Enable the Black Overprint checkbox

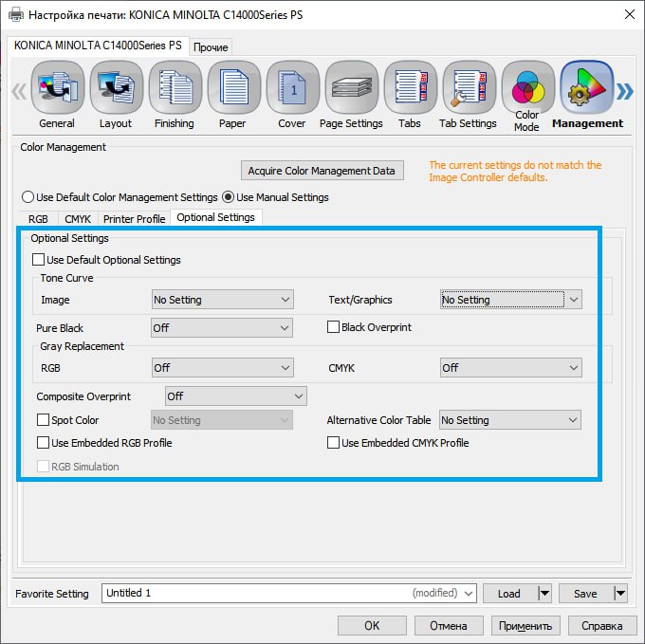pos(333,327)
